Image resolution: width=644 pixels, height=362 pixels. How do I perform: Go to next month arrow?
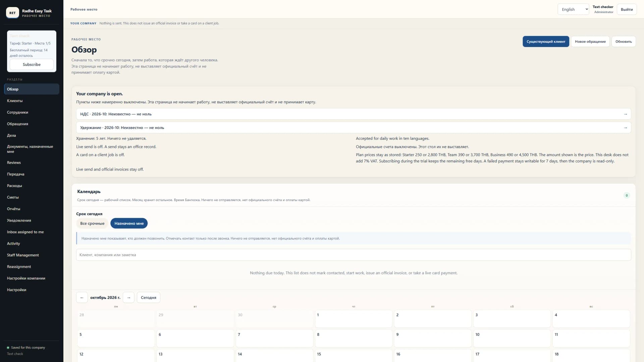pos(128,298)
